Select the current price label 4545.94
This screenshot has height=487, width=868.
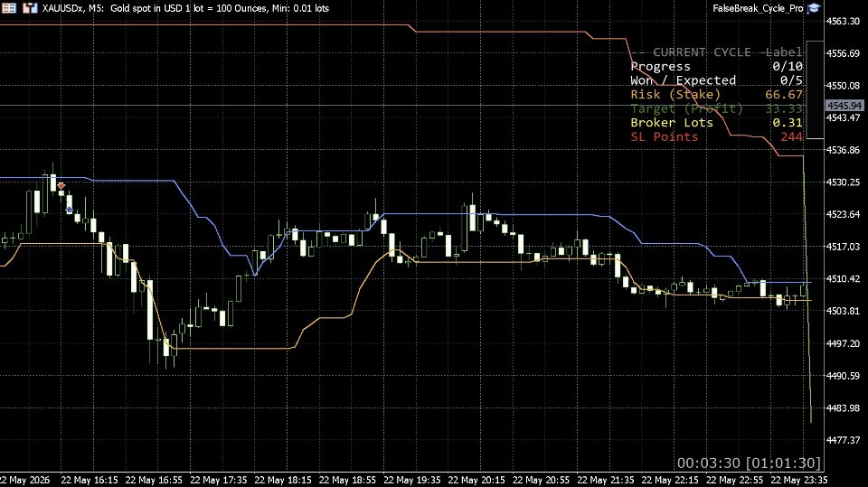tap(844, 105)
